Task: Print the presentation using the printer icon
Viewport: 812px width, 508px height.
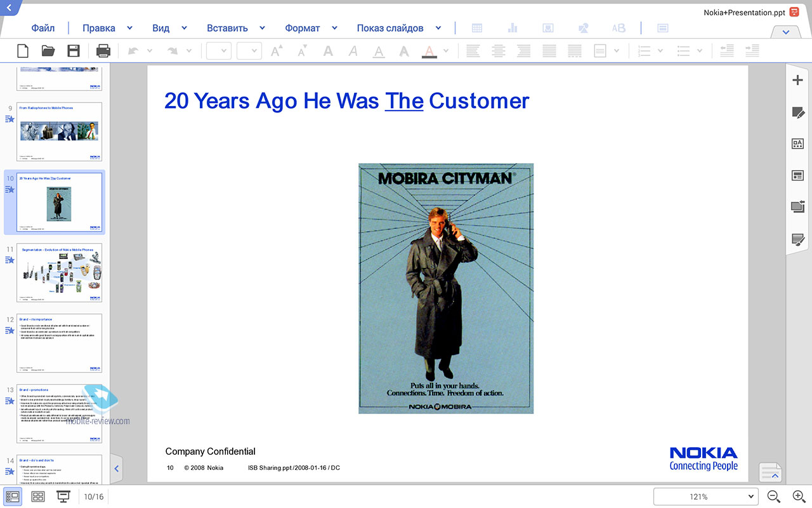Action: (x=103, y=51)
